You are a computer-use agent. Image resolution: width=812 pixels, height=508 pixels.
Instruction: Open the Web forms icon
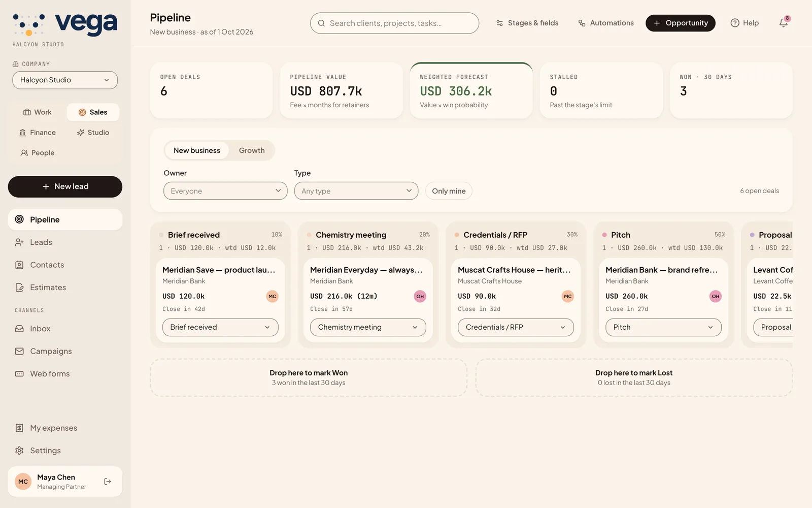click(19, 374)
